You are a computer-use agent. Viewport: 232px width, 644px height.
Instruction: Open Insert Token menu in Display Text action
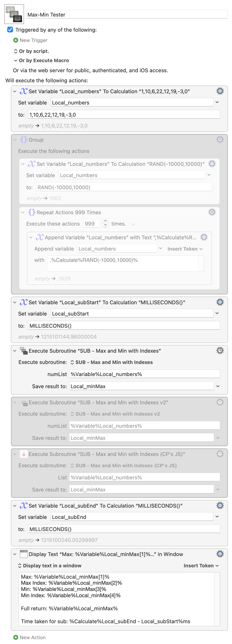(x=201, y=566)
